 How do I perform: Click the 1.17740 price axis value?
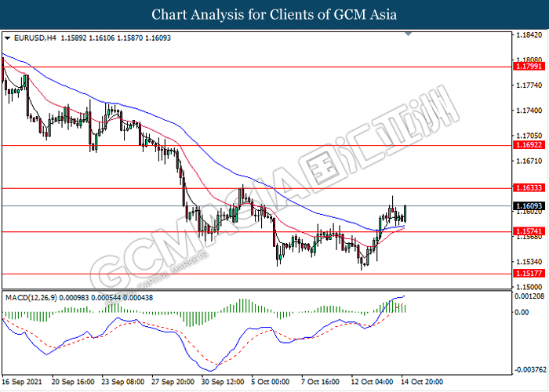point(529,85)
